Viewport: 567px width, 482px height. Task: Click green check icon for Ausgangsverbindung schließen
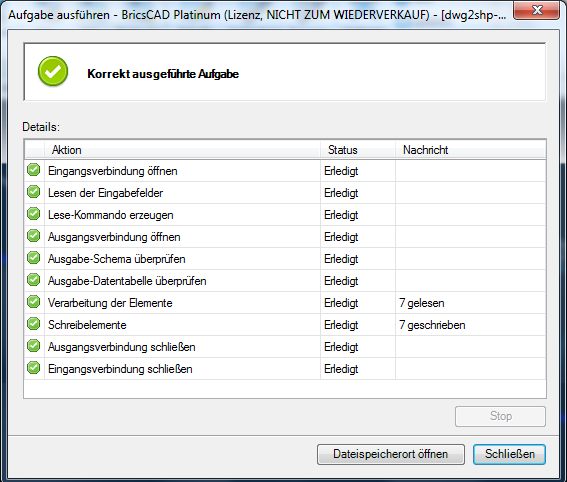click(34, 346)
